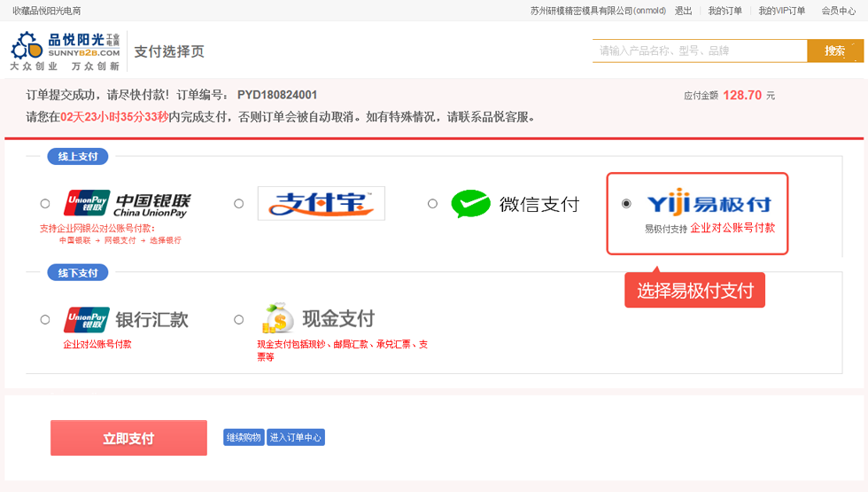Viewport: 868px width, 492px height.
Task: Click the 线下支付 section label
Action: [x=78, y=273]
